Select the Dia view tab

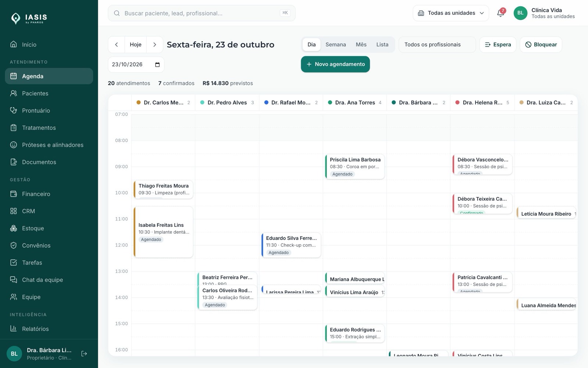pos(312,45)
